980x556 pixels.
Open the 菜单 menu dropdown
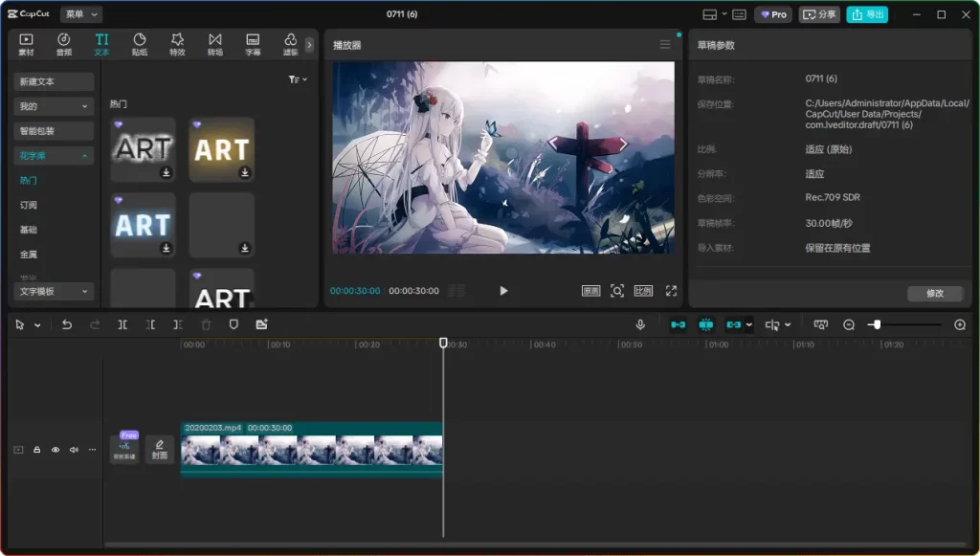(x=82, y=13)
